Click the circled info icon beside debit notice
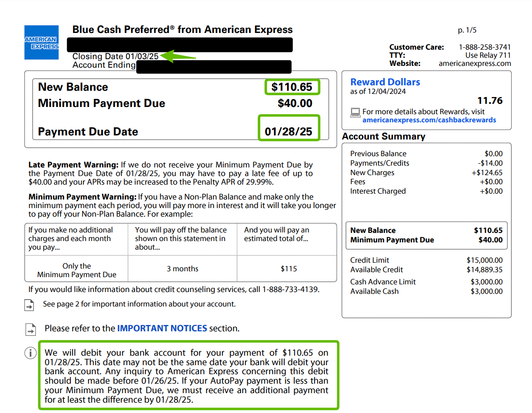The width and height of the screenshot is (532, 413). coord(31,353)
